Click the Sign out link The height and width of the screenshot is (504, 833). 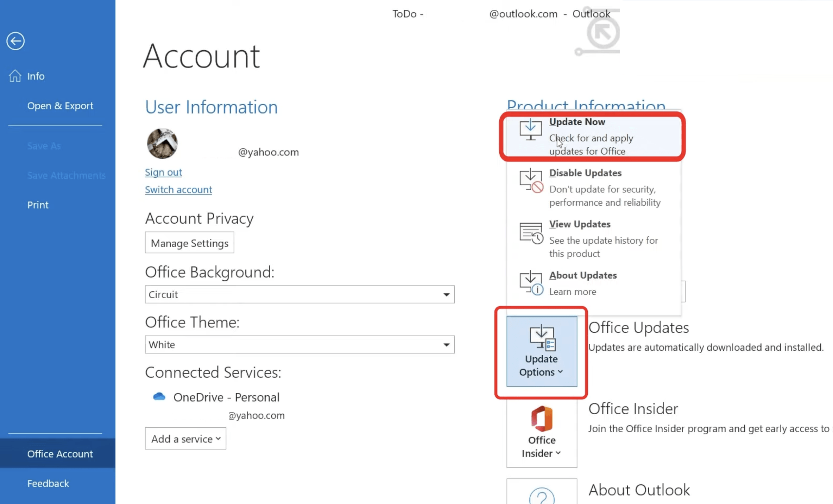click(163, 172)
